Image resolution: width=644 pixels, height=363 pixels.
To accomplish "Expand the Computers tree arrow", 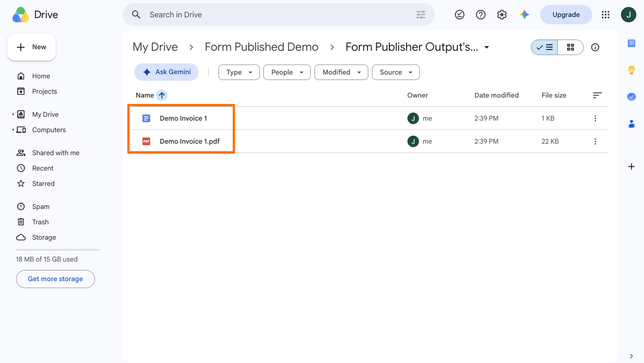I will [x=13, y=130].
